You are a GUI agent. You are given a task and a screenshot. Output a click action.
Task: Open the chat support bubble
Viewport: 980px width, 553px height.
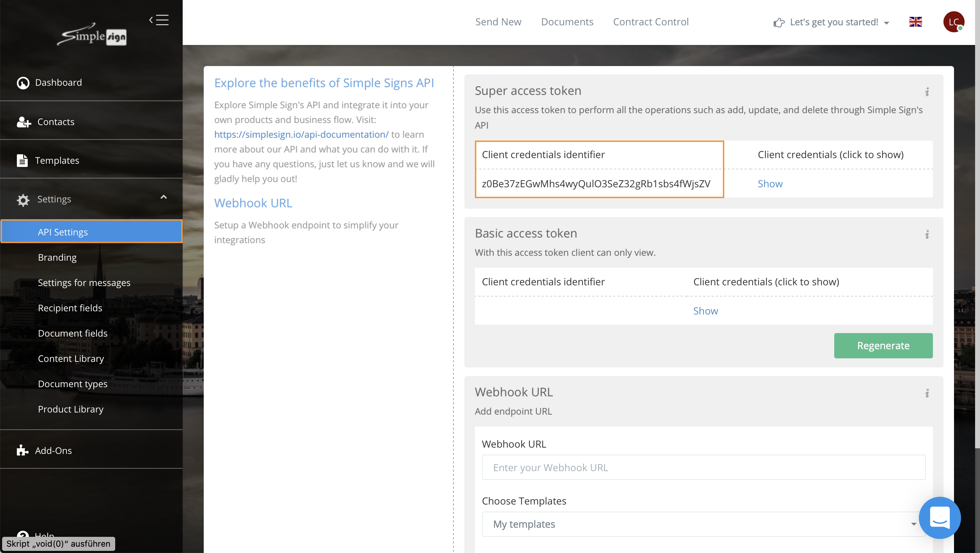point(940,518)
